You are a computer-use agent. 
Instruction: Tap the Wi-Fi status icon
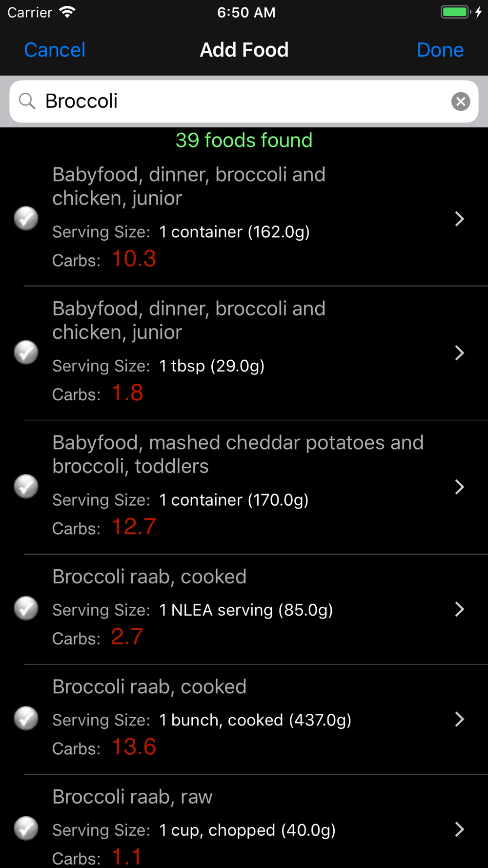[x=67, y=12]
